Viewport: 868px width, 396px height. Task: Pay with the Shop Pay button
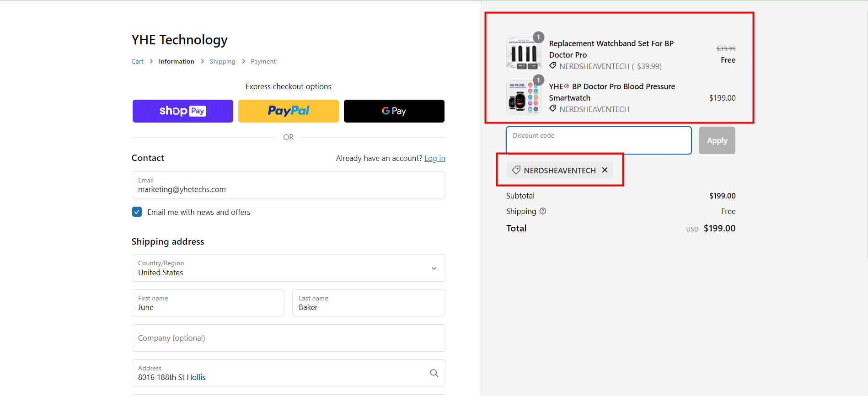[183, 111]
